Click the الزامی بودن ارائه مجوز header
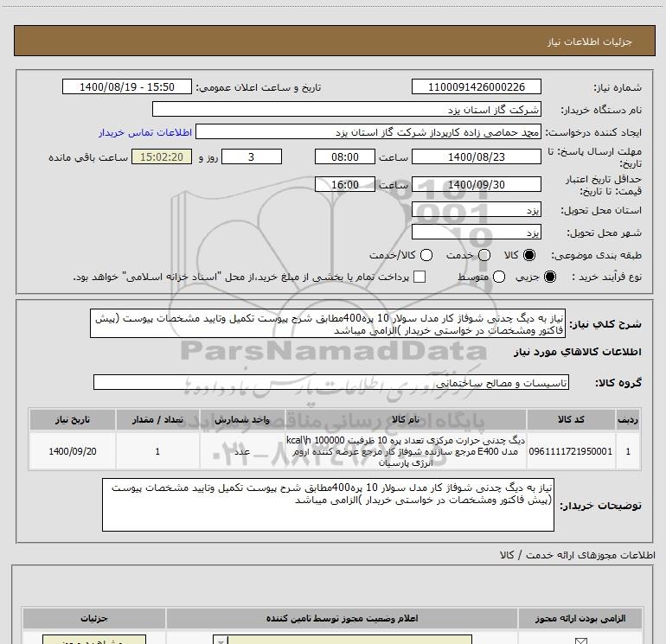Image resolution: width=666 pixels, height=644 pixels. point(580,618)
